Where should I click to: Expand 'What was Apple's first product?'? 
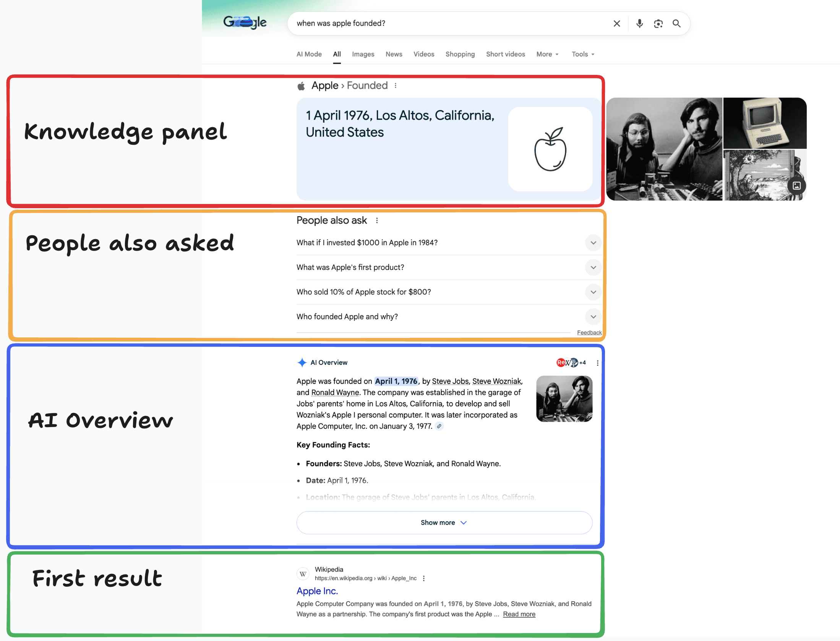click(593, 267)
